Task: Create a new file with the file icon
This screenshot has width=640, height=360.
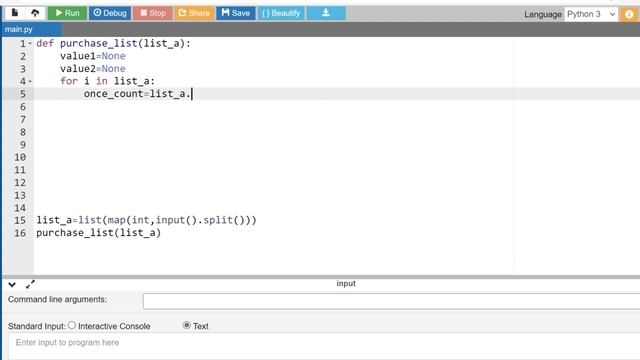Action: (15, 13)
